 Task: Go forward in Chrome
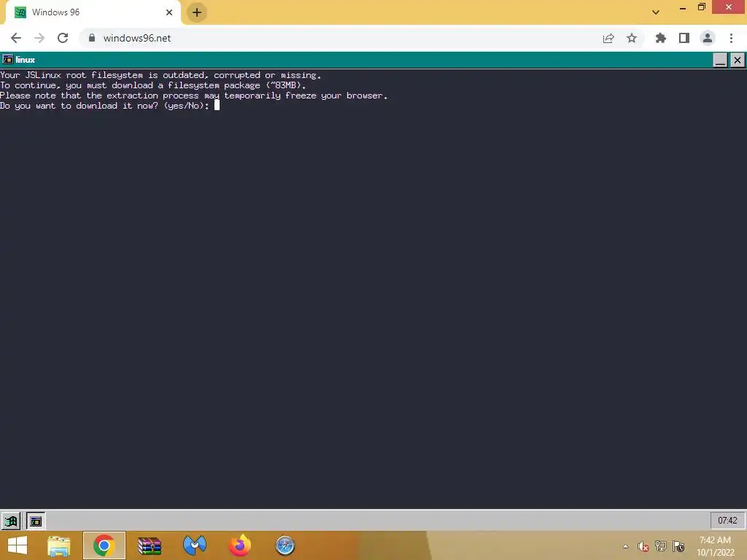(x=39, y=38)
